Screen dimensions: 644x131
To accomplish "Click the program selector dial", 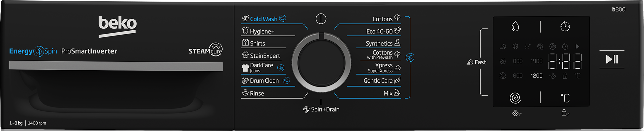I will (x=321, y=63).
